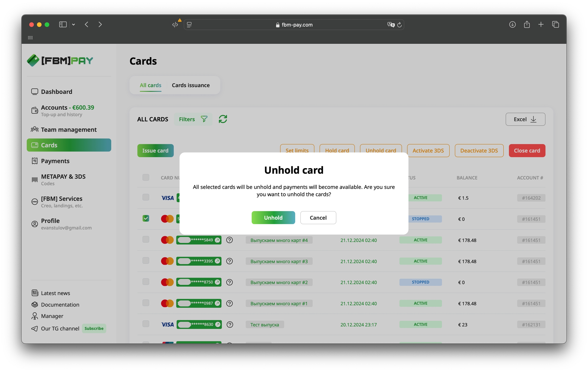Open the downloads icon in Safari toolbar
588x372 pixels.
pyautogui.click(x=512, y=24)
